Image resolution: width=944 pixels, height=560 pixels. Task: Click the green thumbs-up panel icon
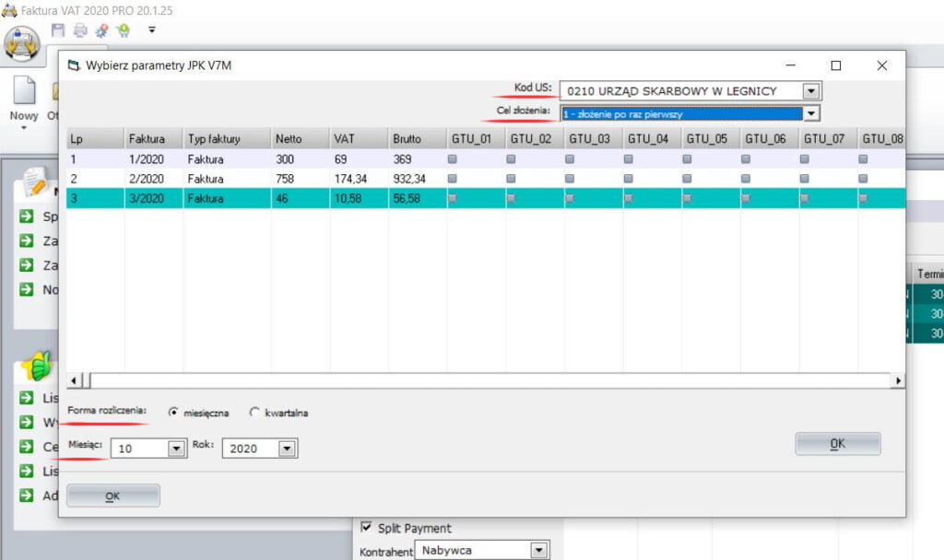[x=36, y=367]
